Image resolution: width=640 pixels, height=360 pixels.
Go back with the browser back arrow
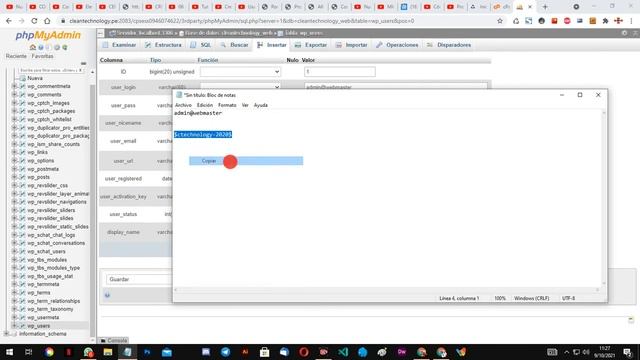pos(9,21)
